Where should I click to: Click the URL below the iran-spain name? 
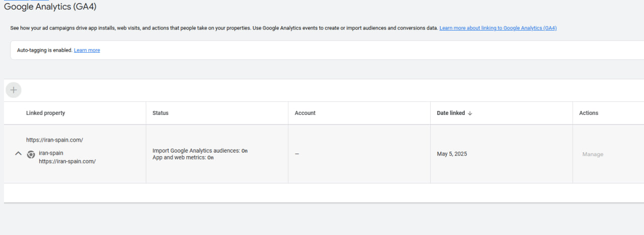pos(67,161)
